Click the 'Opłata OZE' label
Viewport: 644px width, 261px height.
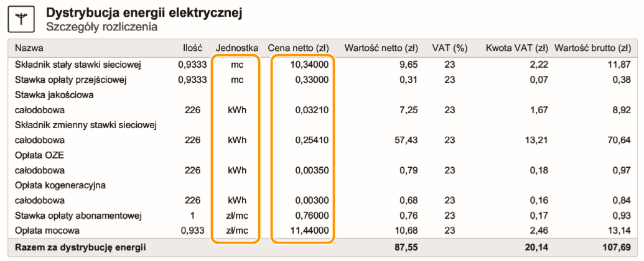[40, 155]
